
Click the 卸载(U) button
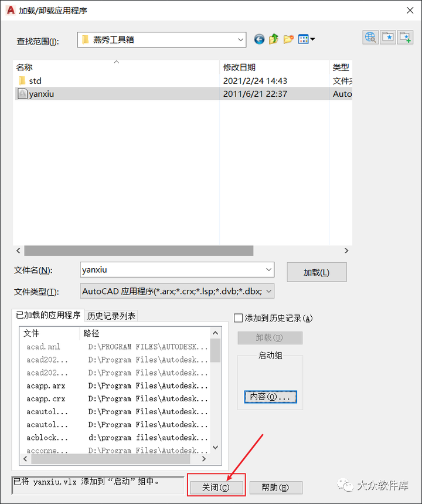click(270, 338)
